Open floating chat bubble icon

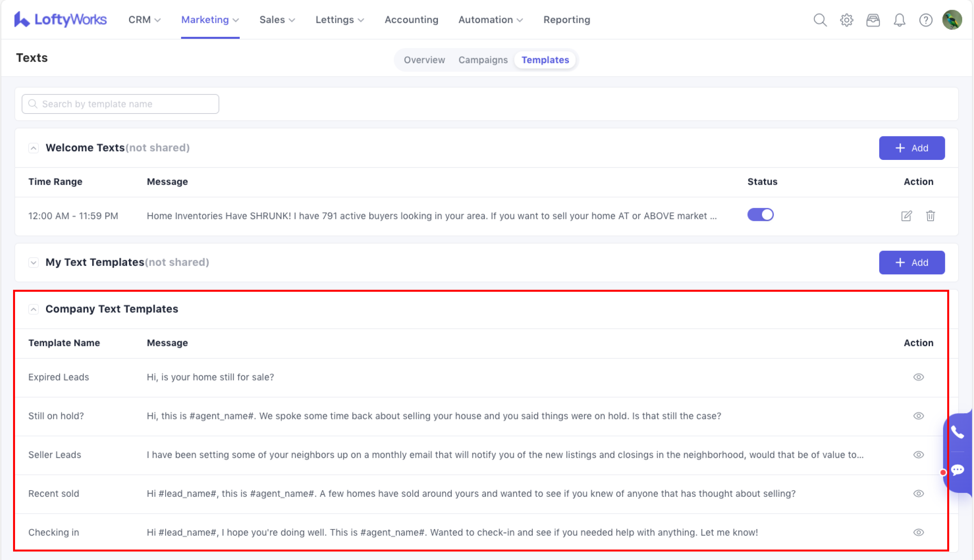tap(957, 470)
